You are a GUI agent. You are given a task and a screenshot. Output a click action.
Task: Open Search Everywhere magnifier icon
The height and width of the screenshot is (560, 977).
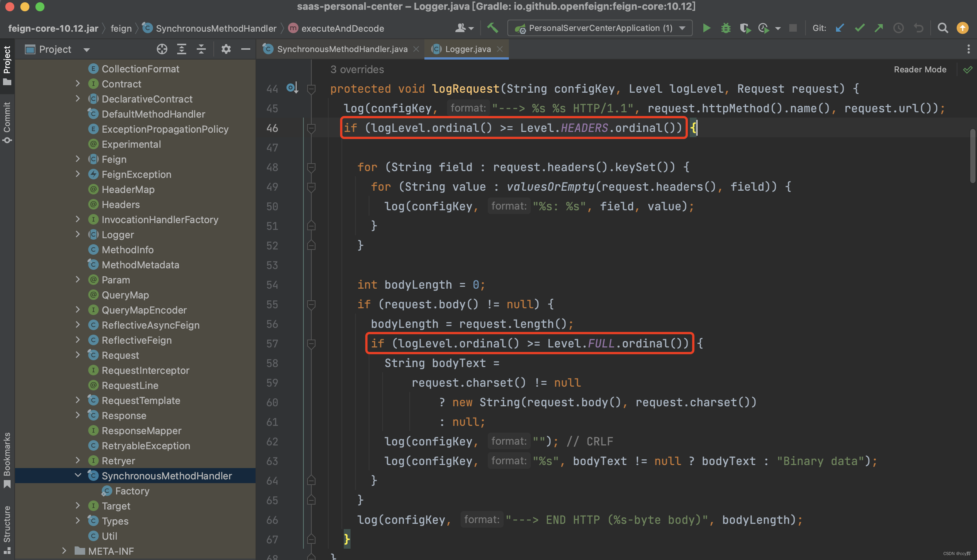[942, 28]
